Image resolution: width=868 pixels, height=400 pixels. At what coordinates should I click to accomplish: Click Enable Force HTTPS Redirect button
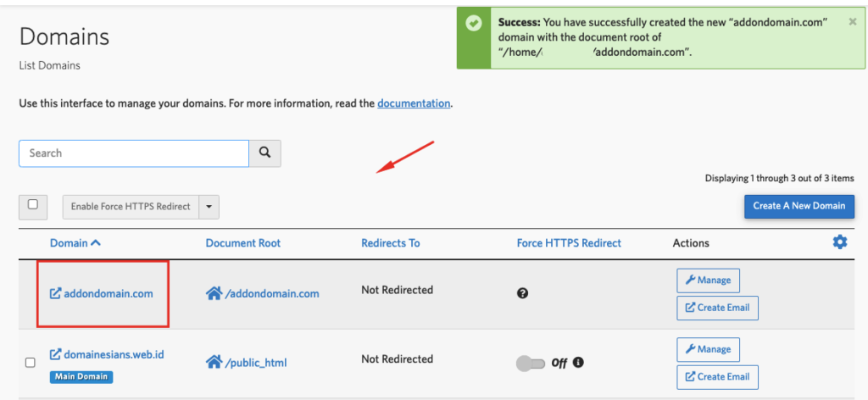click(x=131, y=207)
